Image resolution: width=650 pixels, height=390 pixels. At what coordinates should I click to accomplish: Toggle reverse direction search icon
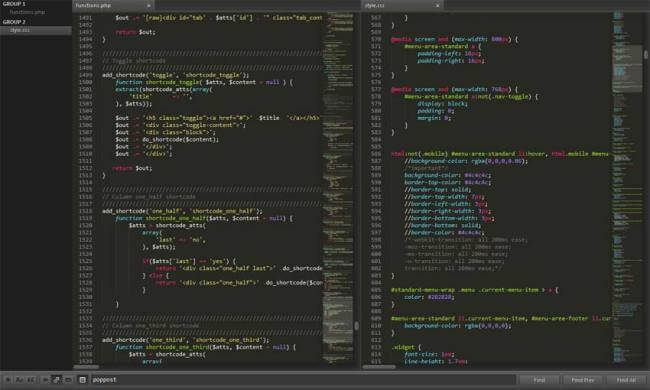point(45,380)
